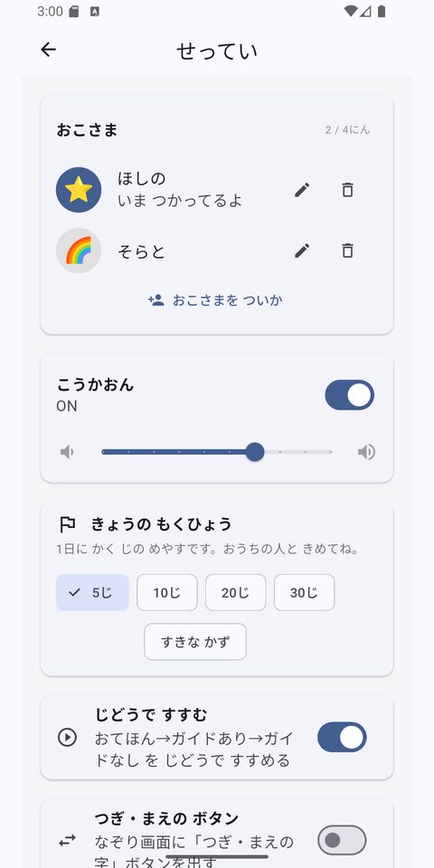Delete ほしの profile with trash icon
Viewport: 434px width, 868px height.
coord(347,190)
